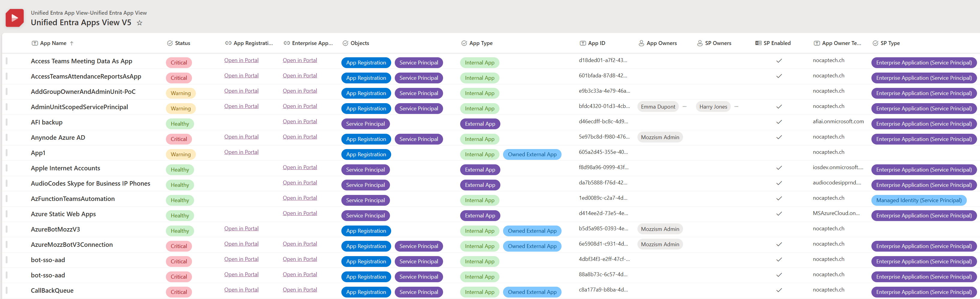Click breadcrumb 'Unified Entra App View-Unified Entra App View'

point(89,13)
